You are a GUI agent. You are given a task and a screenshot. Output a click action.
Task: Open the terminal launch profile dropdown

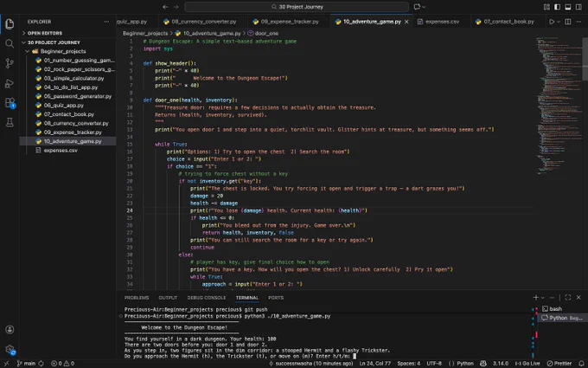click(x=542, y=297)
